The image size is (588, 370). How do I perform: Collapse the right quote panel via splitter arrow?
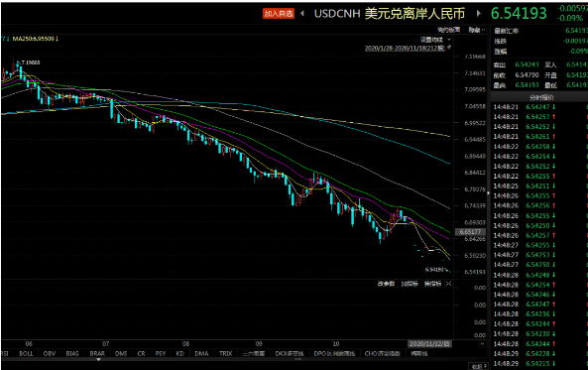(488, 193)
